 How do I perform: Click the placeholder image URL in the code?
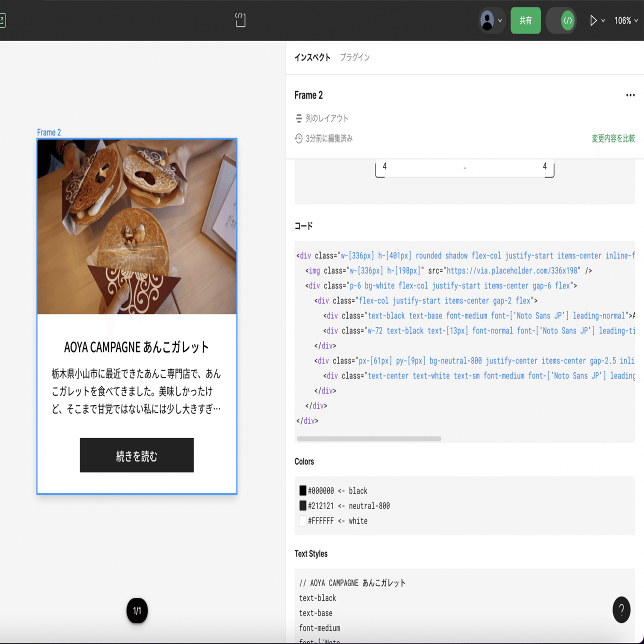[512, 270]
